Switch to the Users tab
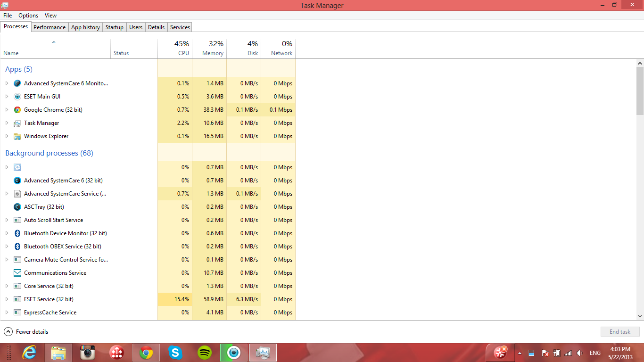The image size is (644, 362). click(x=136, y=27)
